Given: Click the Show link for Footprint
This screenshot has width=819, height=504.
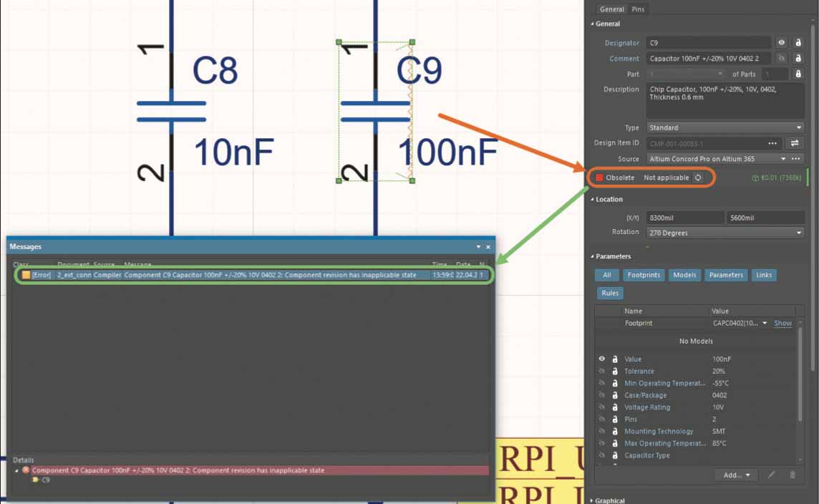Looking at the screenshot, I should click(x=782, y=324).
